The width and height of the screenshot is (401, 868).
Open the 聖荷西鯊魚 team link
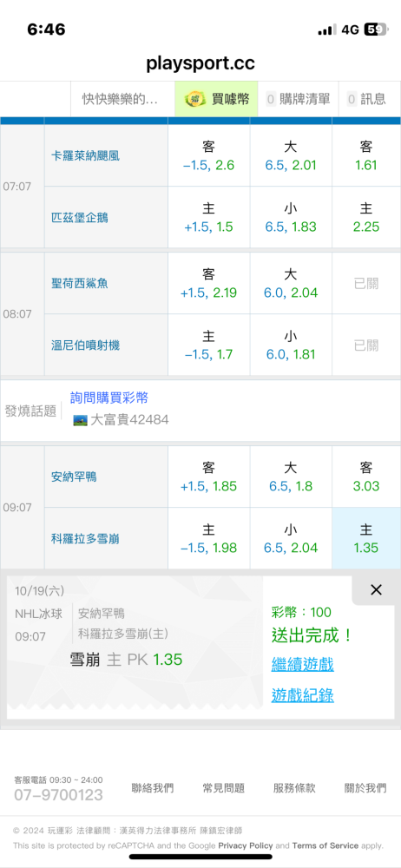(79, 284)
